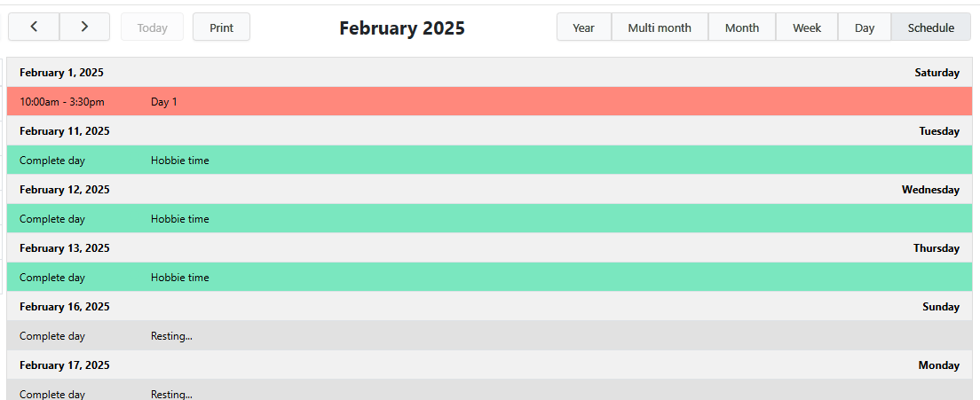Select the Month view tab
The image size is (980, 400).
pos(741,27)
